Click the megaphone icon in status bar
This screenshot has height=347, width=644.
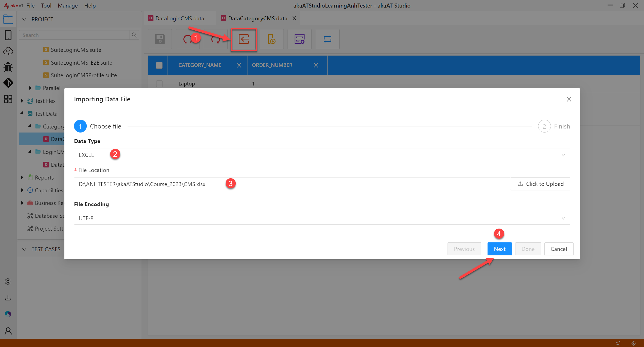pos(618,343)
